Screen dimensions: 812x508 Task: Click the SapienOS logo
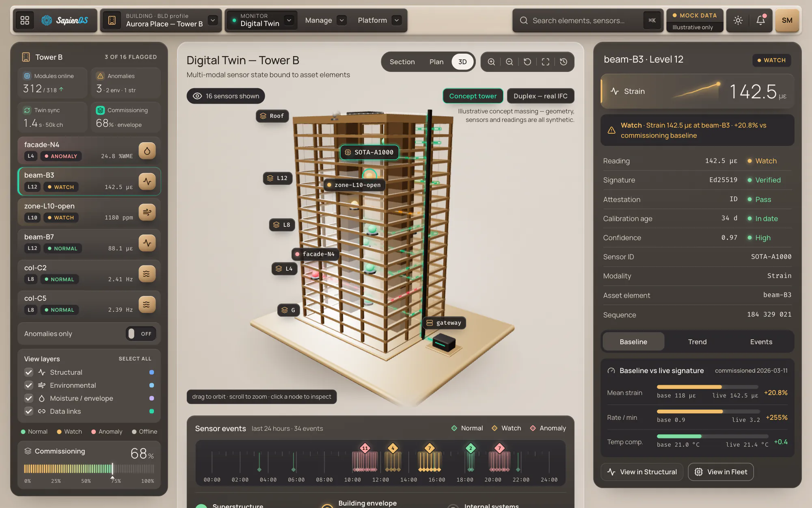tap(65, 20)
